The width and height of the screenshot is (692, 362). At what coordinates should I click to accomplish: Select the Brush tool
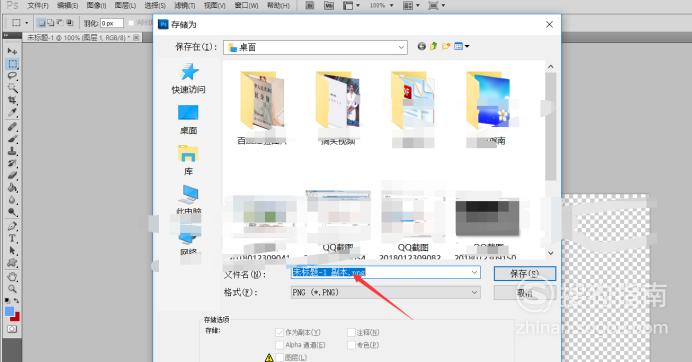tap(12, 139)
